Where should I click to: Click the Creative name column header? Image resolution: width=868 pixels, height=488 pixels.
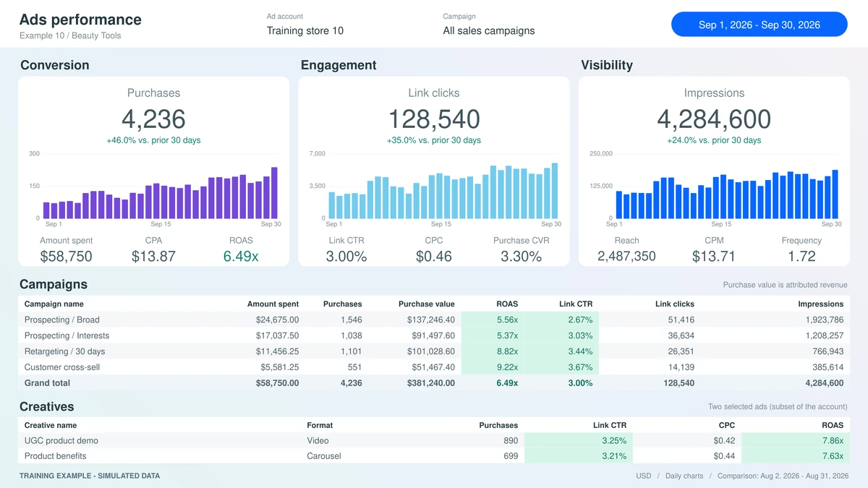(x=50, y=425)
